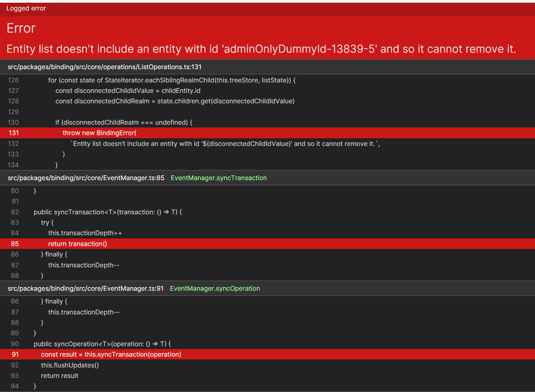Select the 'adminOnlyDummyId-13839-5' error message text
The width and height of the screenshot is (535, 392).
click(x=261, y=49)
